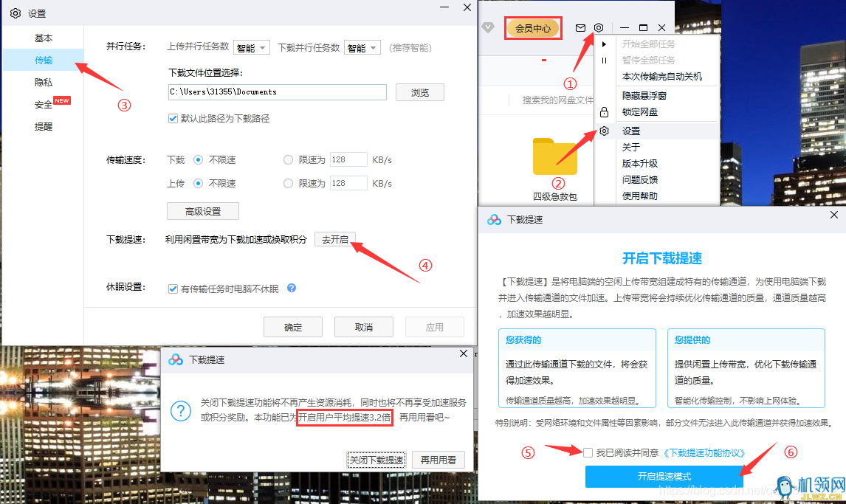
Task: Click the gear icon beside 设置 menu entry
Action: coord(605,131)
